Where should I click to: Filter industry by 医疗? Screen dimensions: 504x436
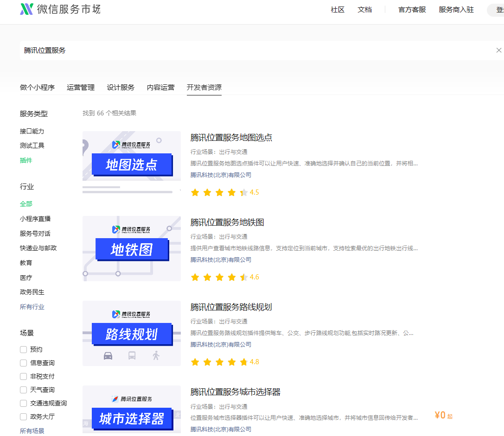coord(26,278)
